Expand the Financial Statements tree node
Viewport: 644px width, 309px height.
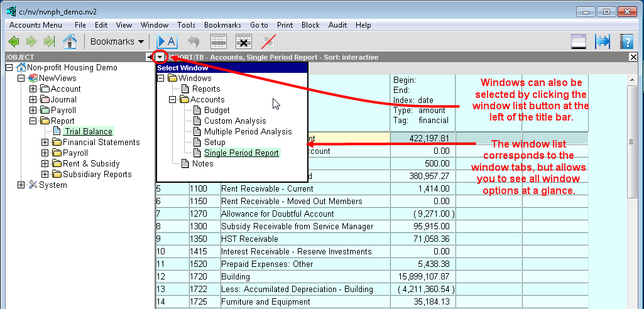coord(45,143)
